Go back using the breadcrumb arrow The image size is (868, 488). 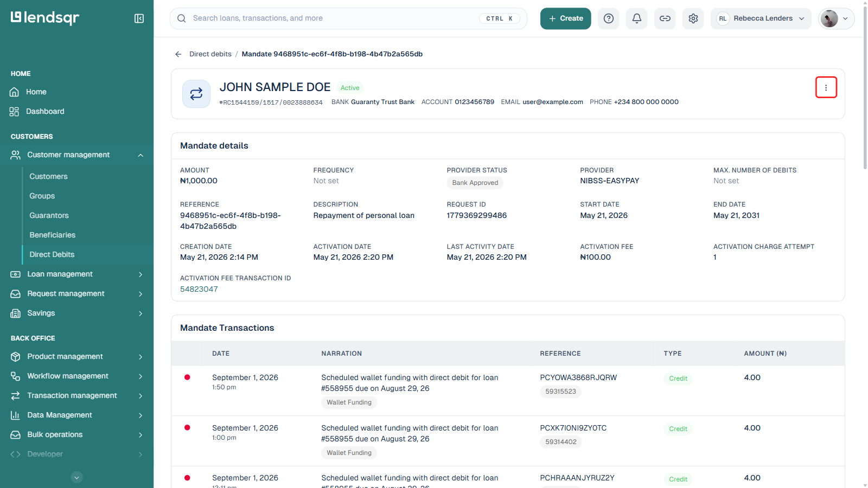pyautogui.click(x=178, y=54)
